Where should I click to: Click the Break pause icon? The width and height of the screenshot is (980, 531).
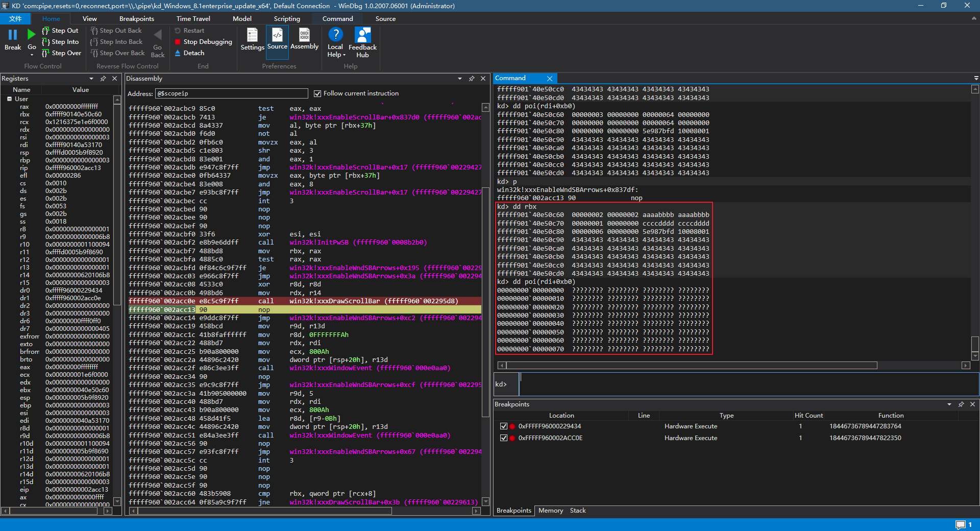13,35
